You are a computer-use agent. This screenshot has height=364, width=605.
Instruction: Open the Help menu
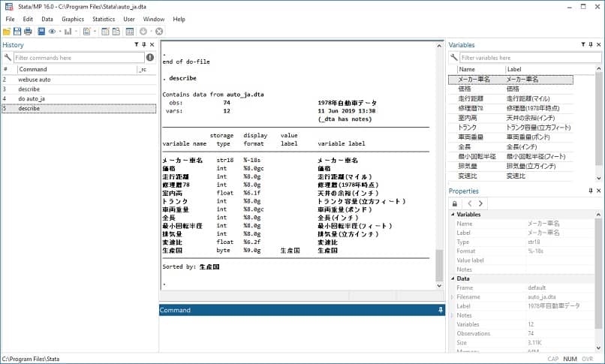(x=179, y=19)
